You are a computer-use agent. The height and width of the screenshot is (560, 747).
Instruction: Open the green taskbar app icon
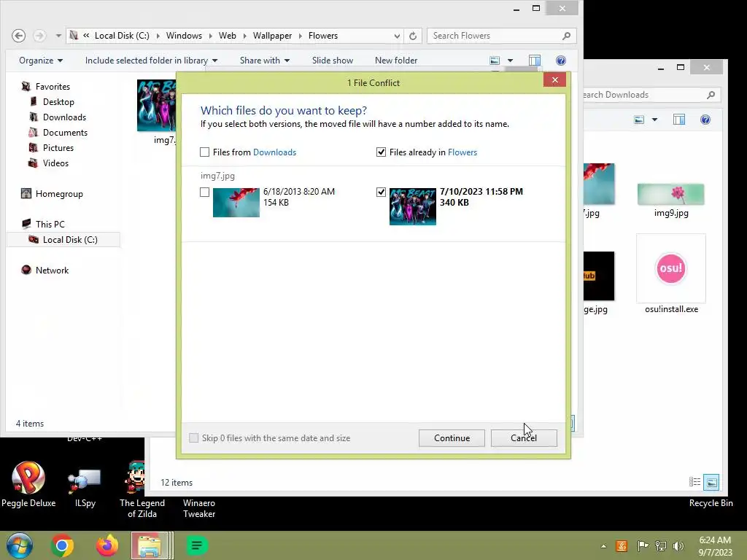[x=196, y=545]
